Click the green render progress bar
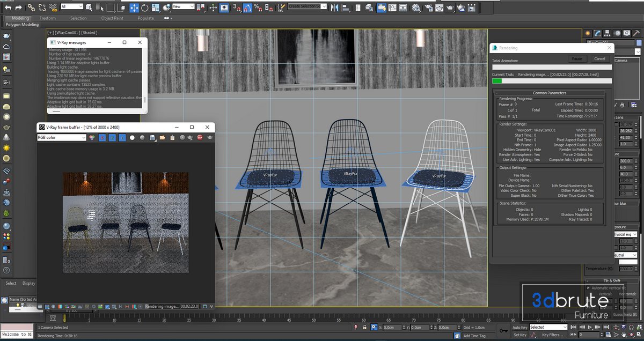 pyautogui.click(x=497, y=81)
